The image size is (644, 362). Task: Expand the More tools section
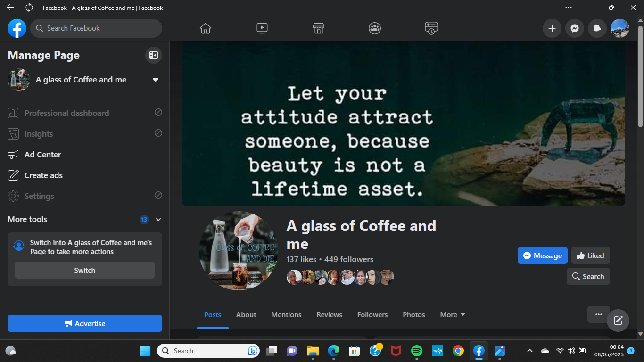click(158, 219)
